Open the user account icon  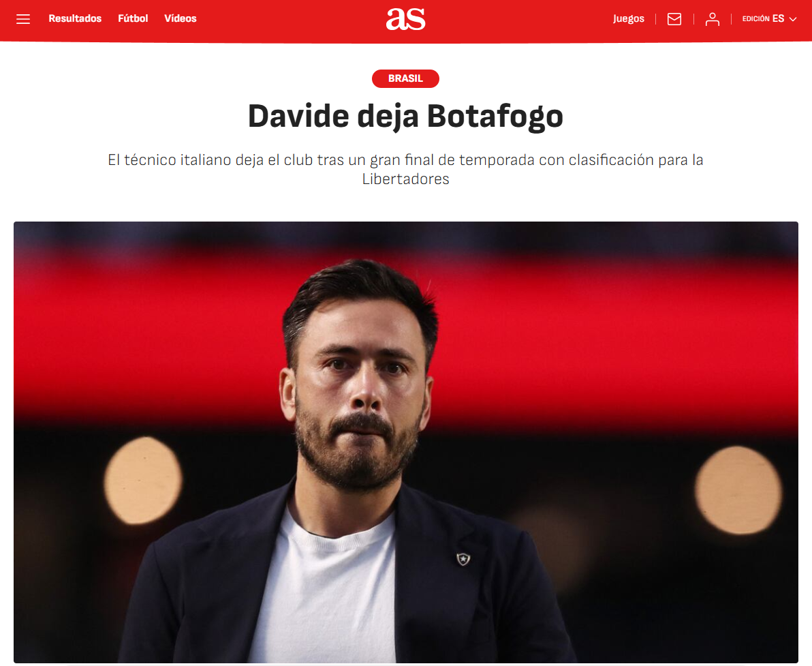[713, 19]
